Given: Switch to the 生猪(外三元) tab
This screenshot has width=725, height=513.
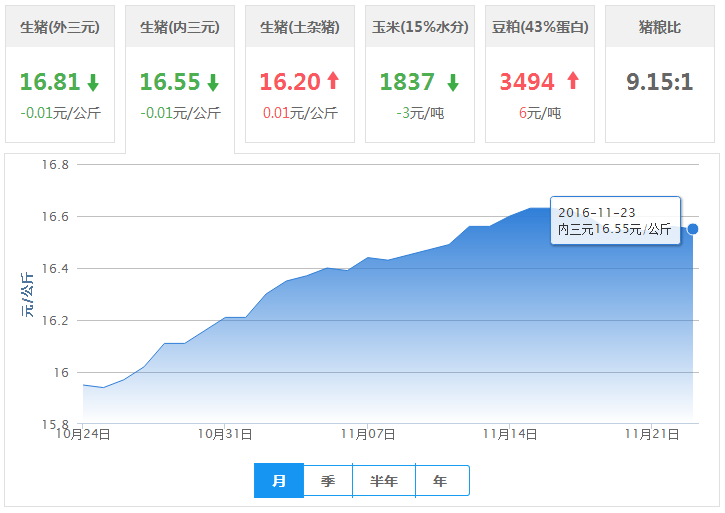Looking at the screenshot, I should 60,27.
